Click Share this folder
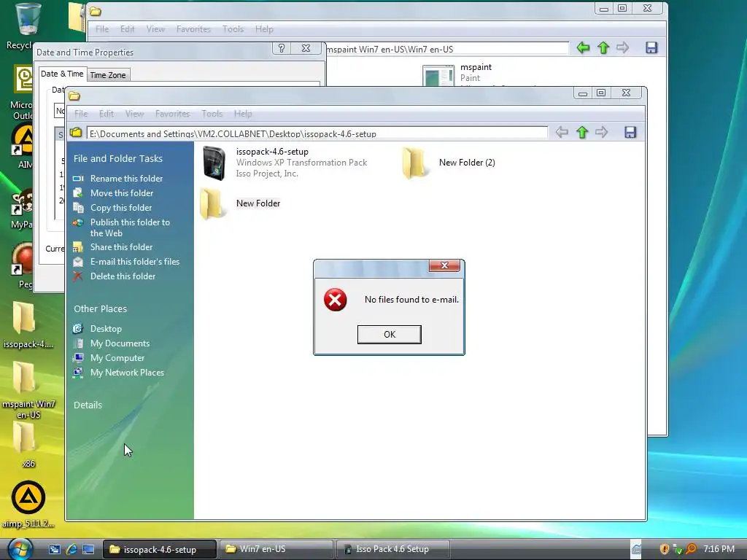The image size is (747, 560). [x=122, y=247]
